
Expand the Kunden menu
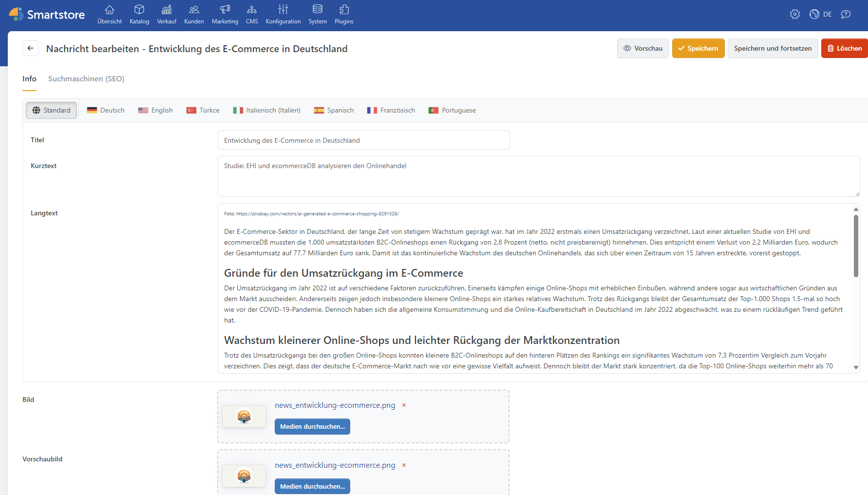pos(194,14)
